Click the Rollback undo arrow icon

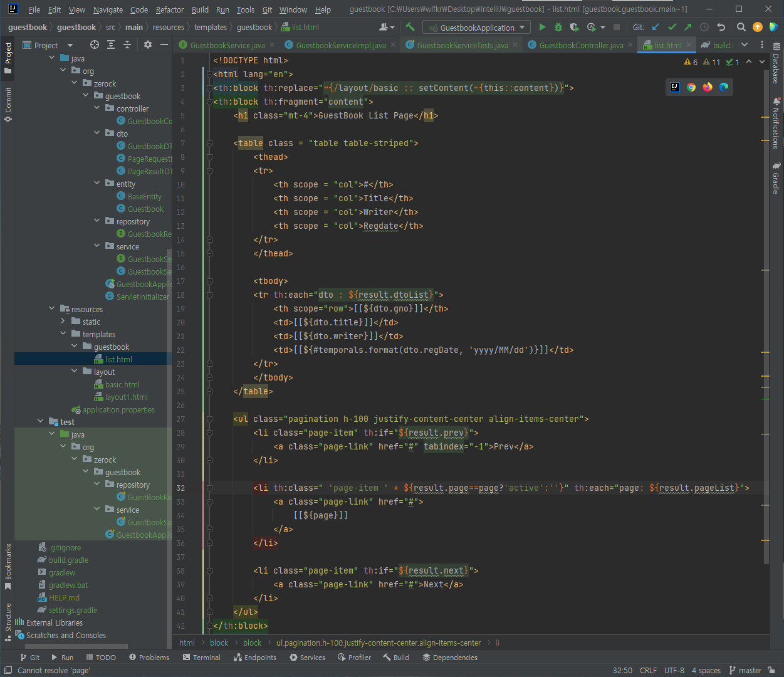(x=721, y=27)
